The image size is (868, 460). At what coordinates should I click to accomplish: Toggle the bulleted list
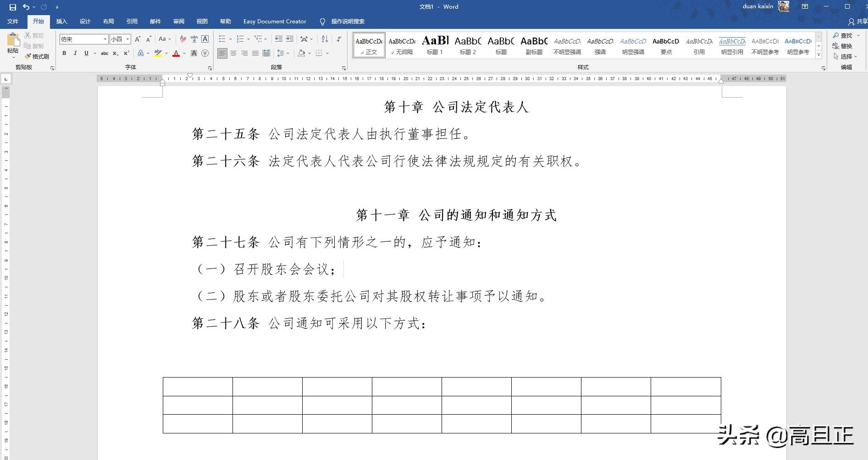coord(221,39)
